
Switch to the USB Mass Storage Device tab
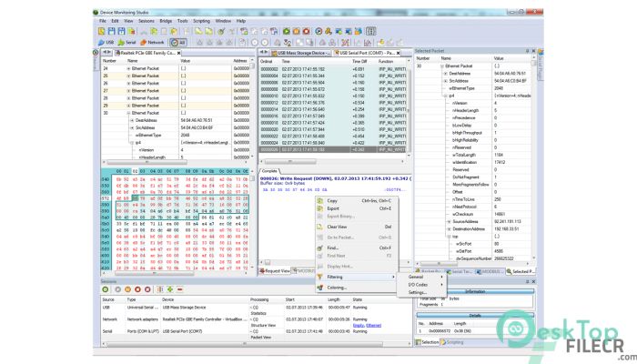298,53
